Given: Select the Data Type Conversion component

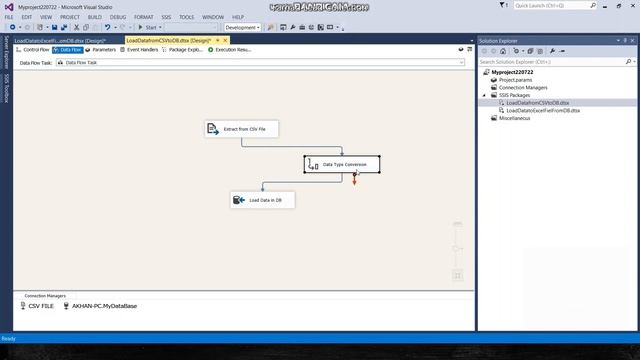Looking at the screenshot, I should coord(342,164).
